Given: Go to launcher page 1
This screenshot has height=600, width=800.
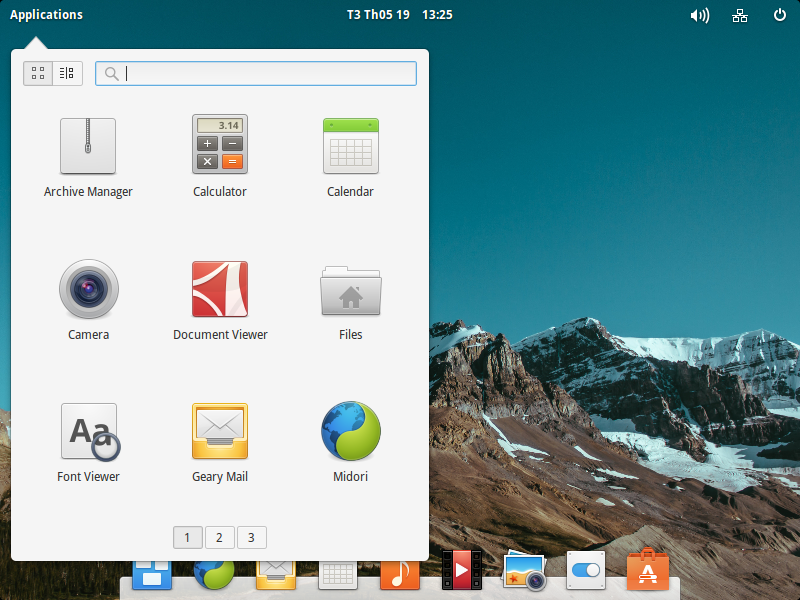Looking at the screenshot, I should click(x=188, y=538).
